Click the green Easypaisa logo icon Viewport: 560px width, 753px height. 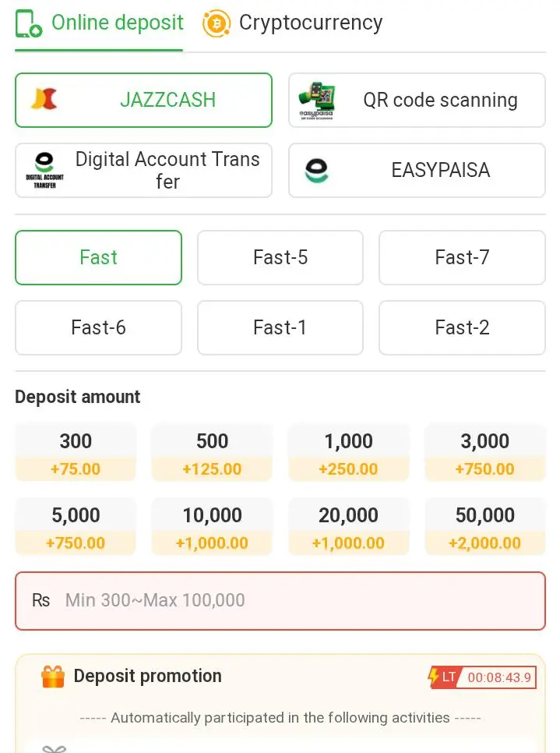(x=317, y=171)
